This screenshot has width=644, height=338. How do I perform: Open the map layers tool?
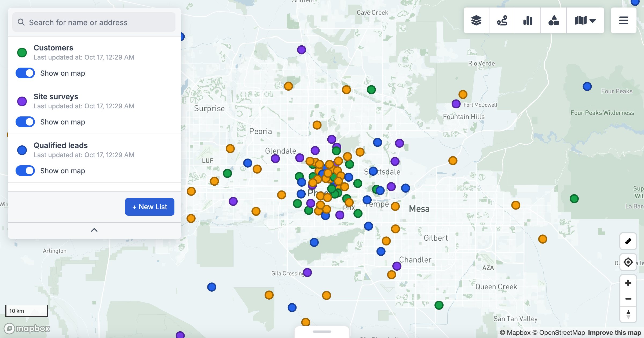(476, 20)
